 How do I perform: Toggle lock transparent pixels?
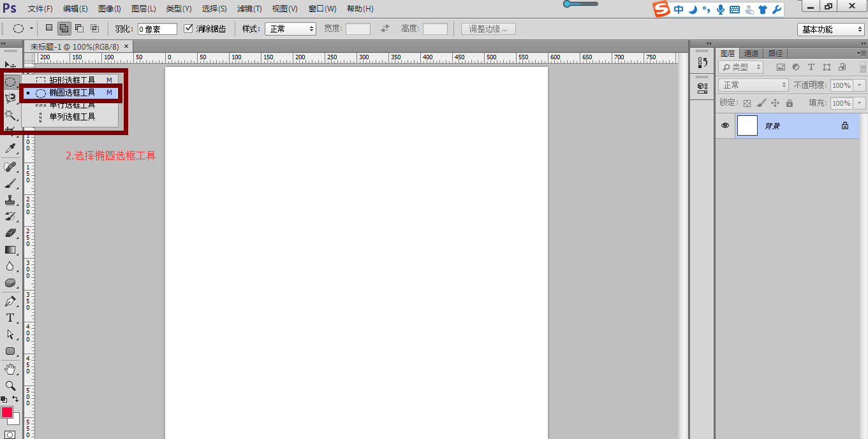tap(747, 103)
